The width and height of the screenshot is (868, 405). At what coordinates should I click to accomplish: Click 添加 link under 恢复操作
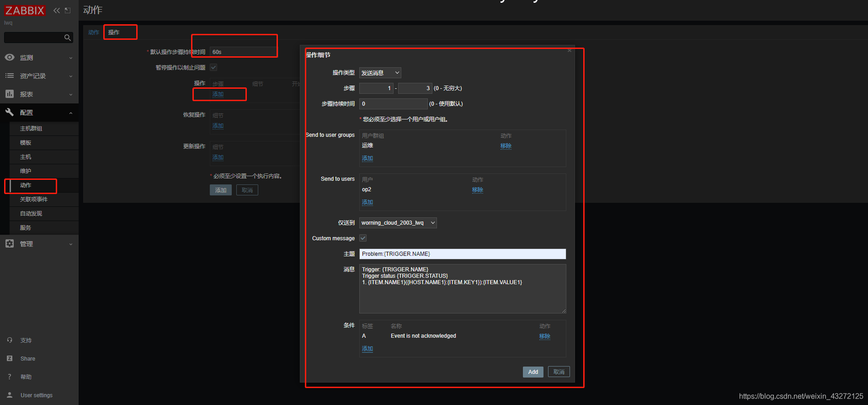(218, 126)
